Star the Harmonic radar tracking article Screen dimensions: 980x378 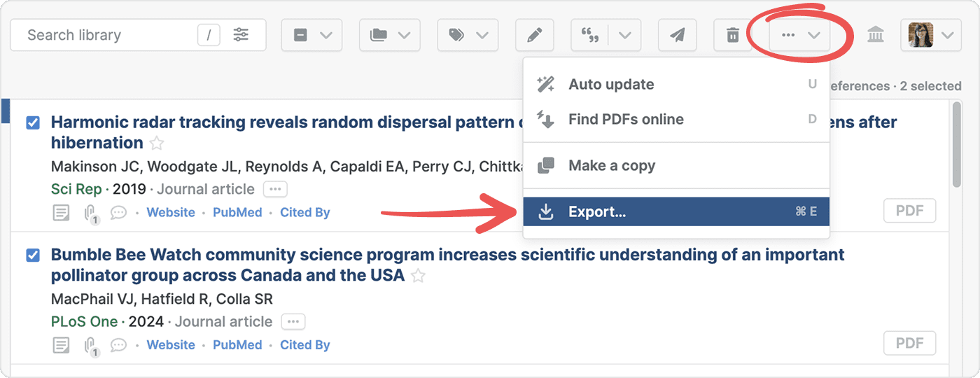click(157, 143)
